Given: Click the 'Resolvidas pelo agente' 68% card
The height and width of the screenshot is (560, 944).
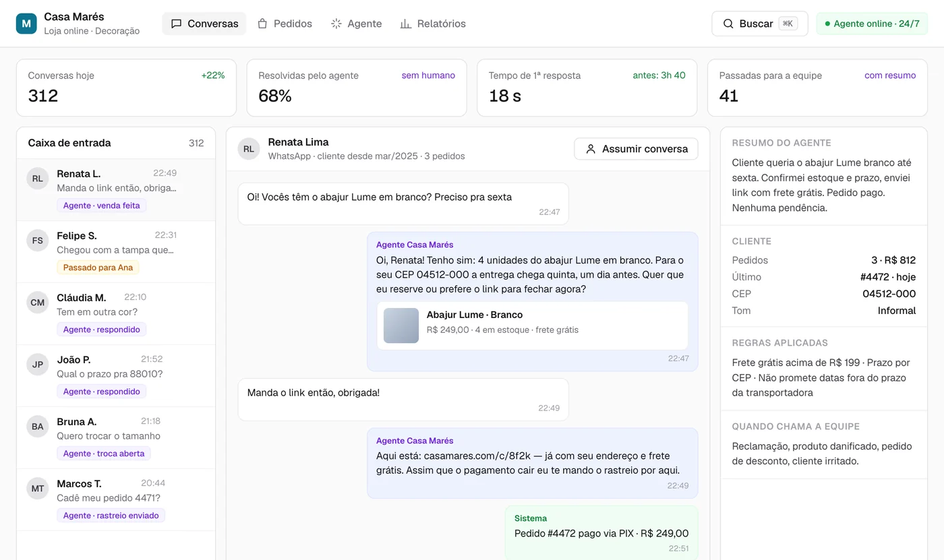Looking at the screenshot, I should tap(357, 88).
